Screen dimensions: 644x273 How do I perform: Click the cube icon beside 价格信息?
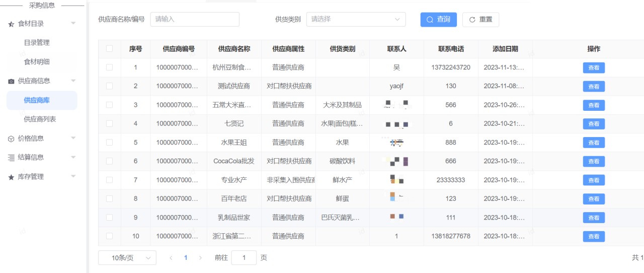(11, 139)
